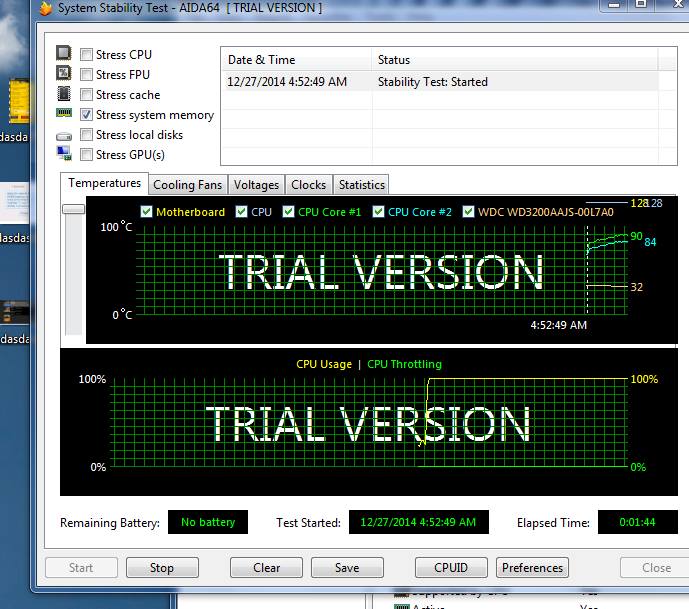This screenshot has width=689, height=609.
Task: Enable the Stress local disks checkbox
Action: pos(87,134)
